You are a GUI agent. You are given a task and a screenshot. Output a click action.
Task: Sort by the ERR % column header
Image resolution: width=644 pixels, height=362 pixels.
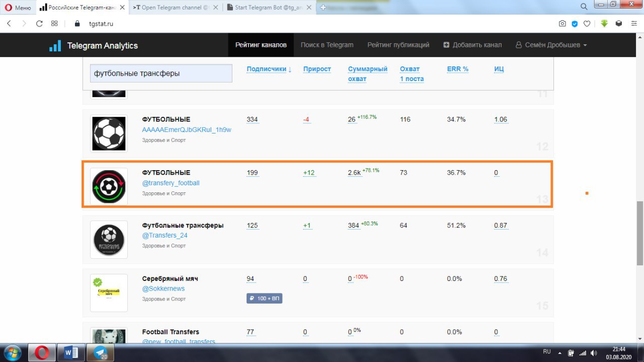click(457, 69)
